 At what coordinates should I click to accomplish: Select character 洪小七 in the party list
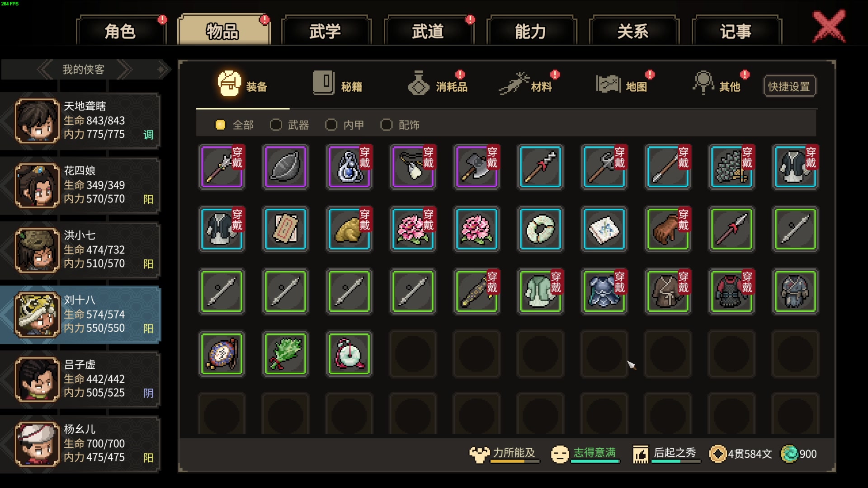point(80,250)
